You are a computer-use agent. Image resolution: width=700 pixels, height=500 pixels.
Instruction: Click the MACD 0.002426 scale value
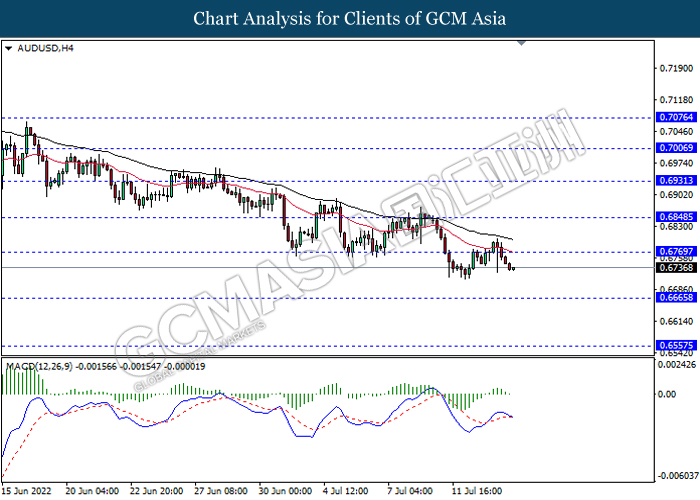click(x=677, y=365)
